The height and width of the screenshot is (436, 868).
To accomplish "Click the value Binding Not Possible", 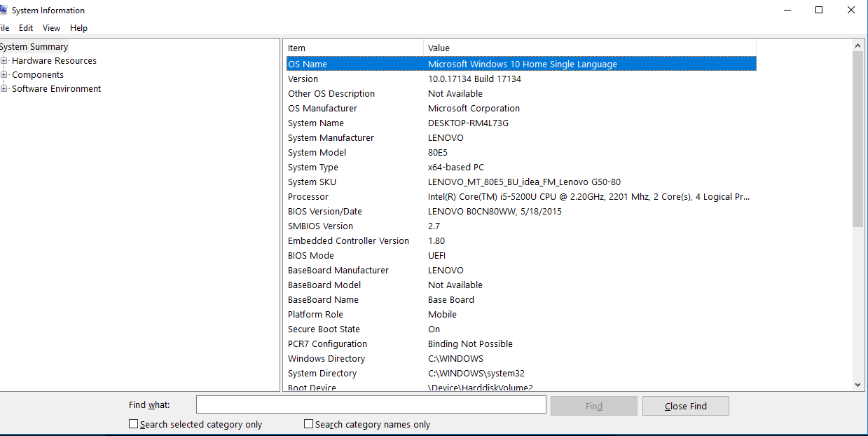I will (470, 344).
